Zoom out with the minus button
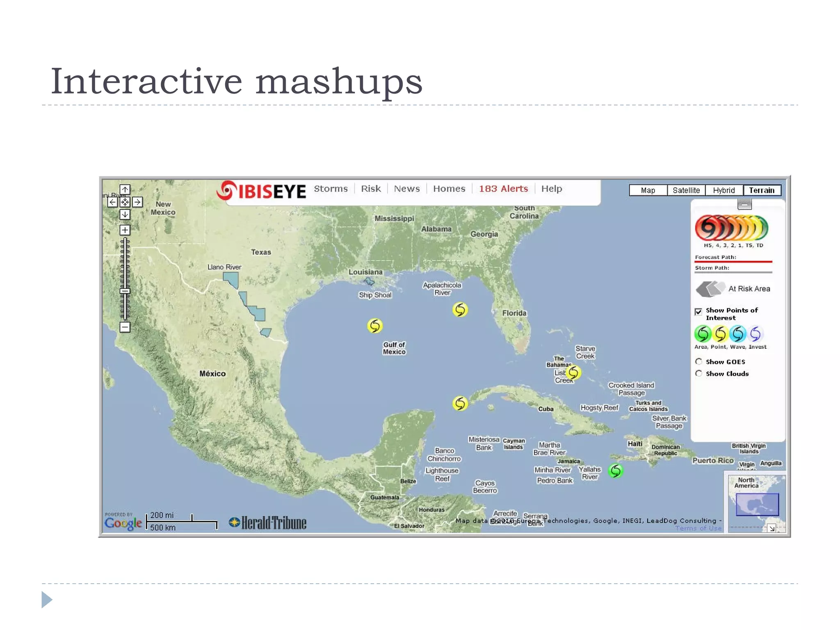This screenshot has height=630, width=840. [125, 327]
